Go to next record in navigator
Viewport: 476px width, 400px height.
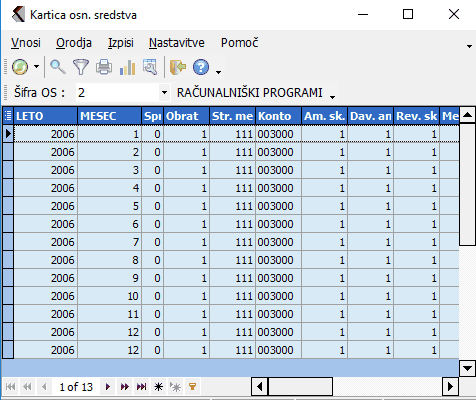click(108, 387)
